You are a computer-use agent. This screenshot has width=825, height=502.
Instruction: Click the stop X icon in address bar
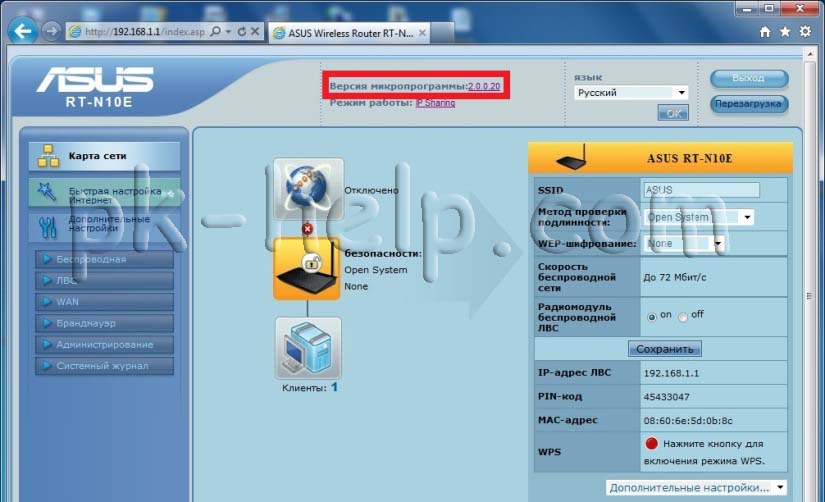click(x=255, y=32)
